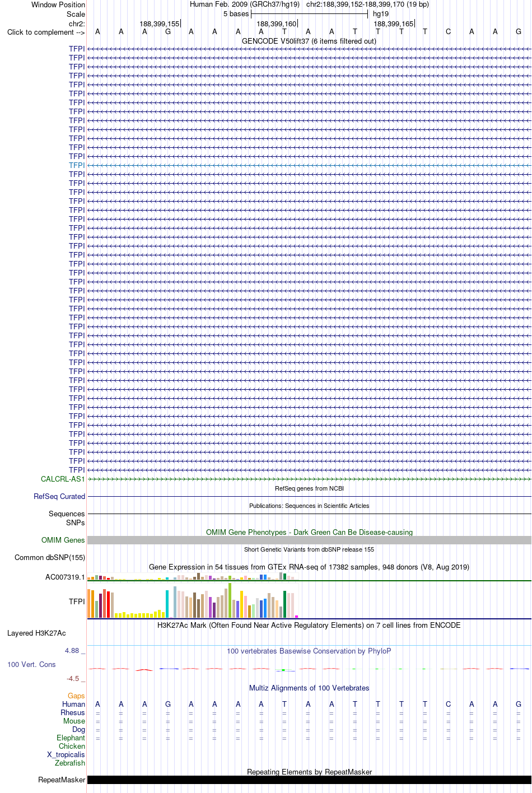Open 'Multiz Alignments of 100 Vertebrates' title
The width and height of the screenshot is (532, 793).
coord(309,688)
